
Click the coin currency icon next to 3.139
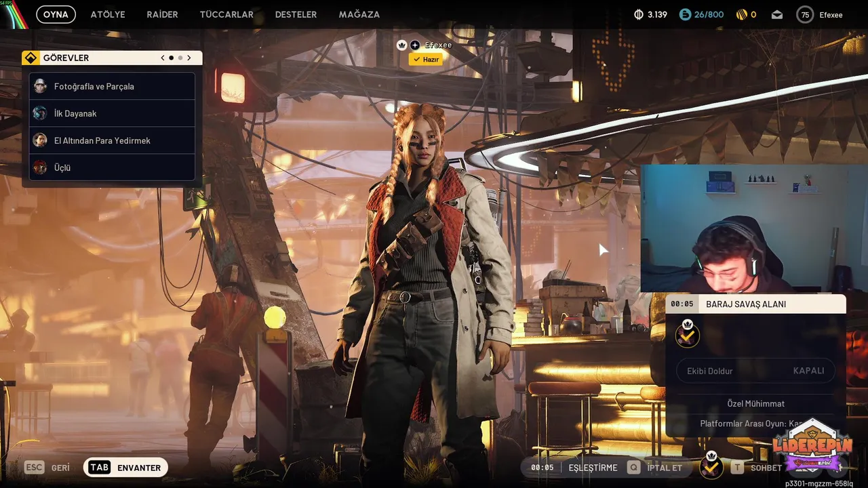pyautogui.click(x=638, y=14)
